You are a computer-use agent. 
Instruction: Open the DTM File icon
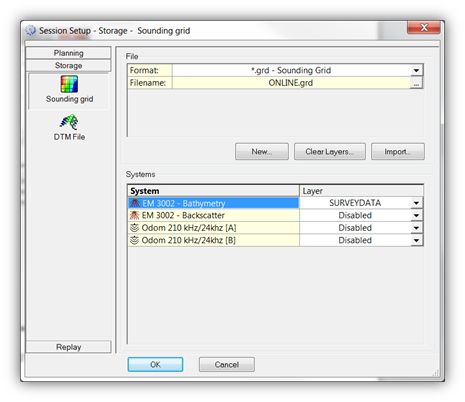click(69, 122)
